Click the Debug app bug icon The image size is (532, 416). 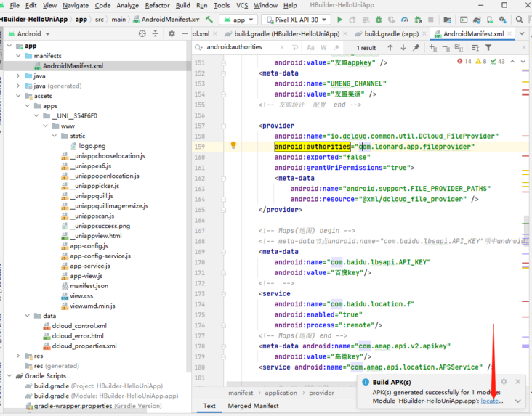(x=379, y=20)
